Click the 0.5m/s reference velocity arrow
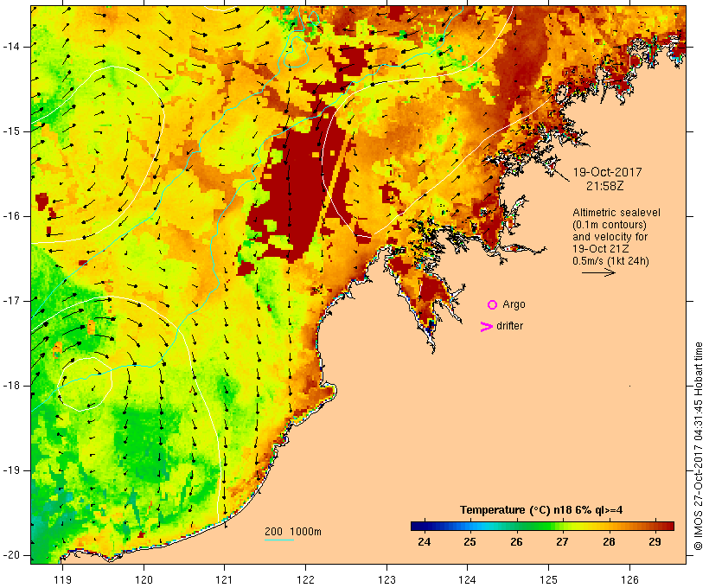The height and width of the screenshot is (588, 709). coord(598,272)
